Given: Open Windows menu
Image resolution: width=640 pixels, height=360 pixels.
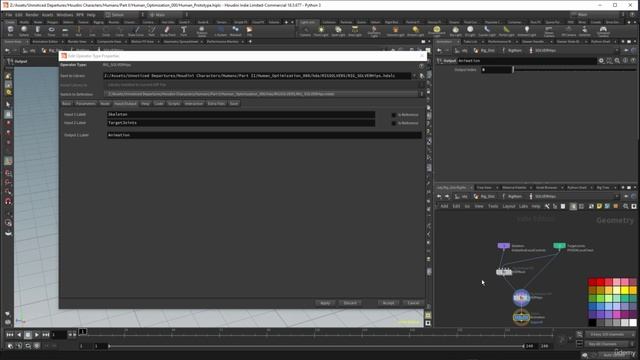Looking at the screenshot, I should (64, 15).
